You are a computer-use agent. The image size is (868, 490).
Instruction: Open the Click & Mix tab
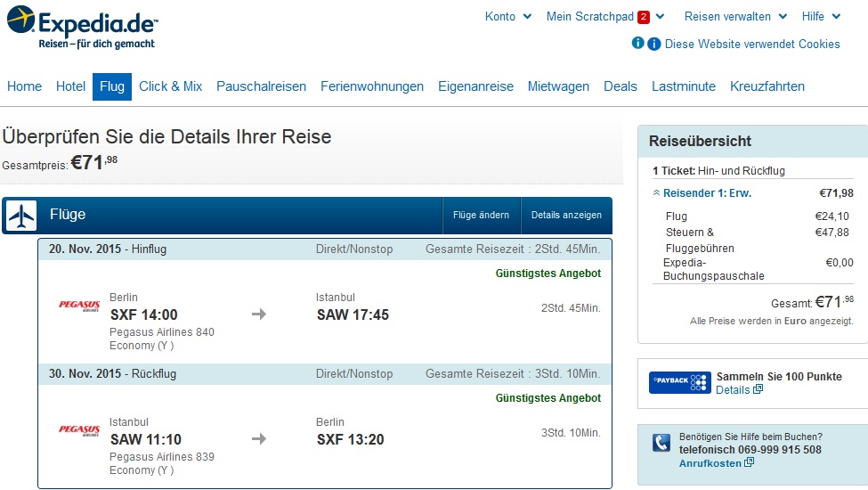coord(171,86)
